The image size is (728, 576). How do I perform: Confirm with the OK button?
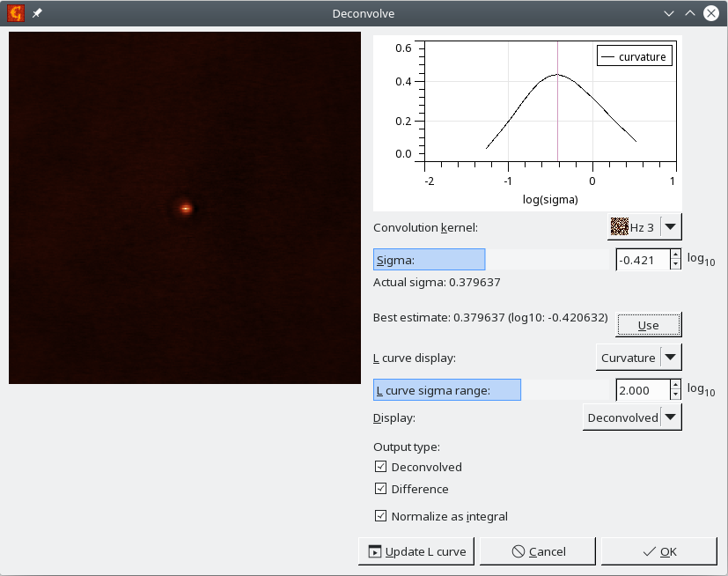pos(659,551)
